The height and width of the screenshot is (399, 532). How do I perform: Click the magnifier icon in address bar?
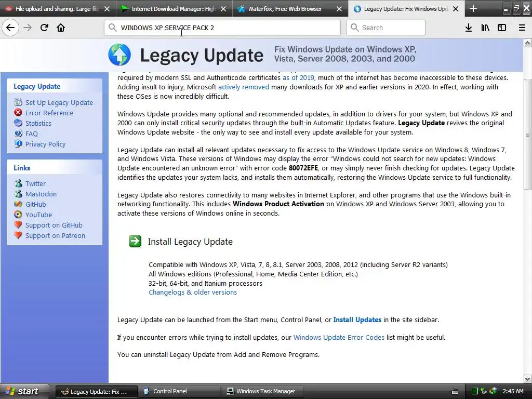(113, 28)
